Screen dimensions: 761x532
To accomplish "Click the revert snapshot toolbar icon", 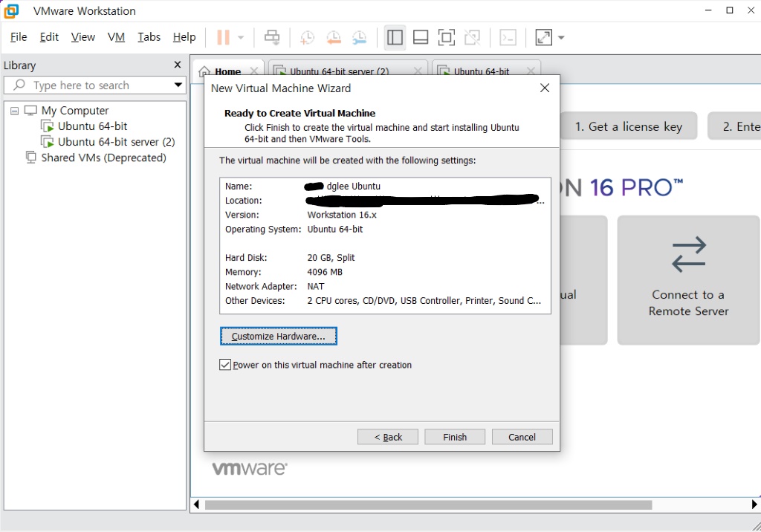I will click(x=334, y=37).
